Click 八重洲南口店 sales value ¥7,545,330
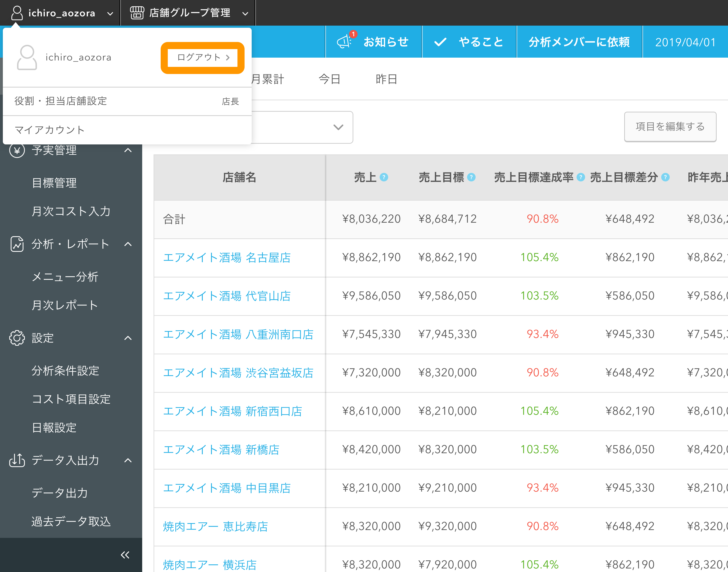The height and width of the screenshot is (572, 728). point(371,334)
